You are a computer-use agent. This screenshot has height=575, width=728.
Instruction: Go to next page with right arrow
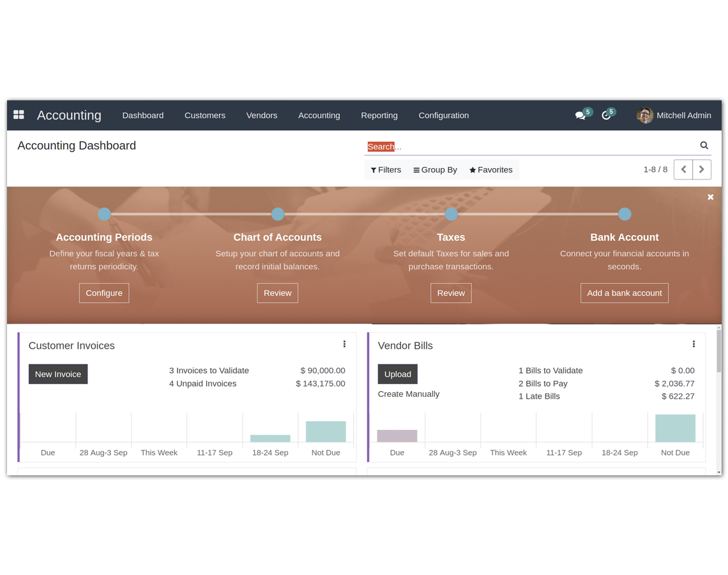tap(702, 170)
